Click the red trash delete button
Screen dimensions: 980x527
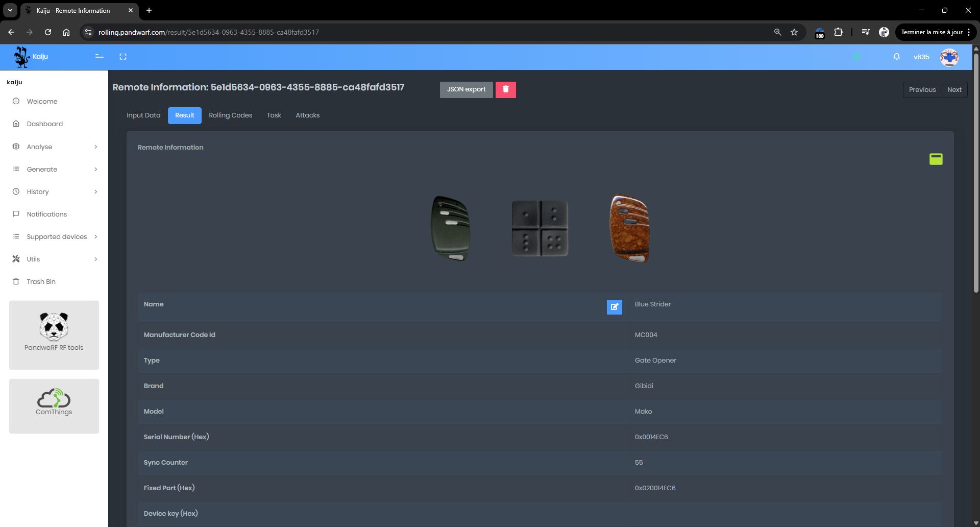pos(505,89)
